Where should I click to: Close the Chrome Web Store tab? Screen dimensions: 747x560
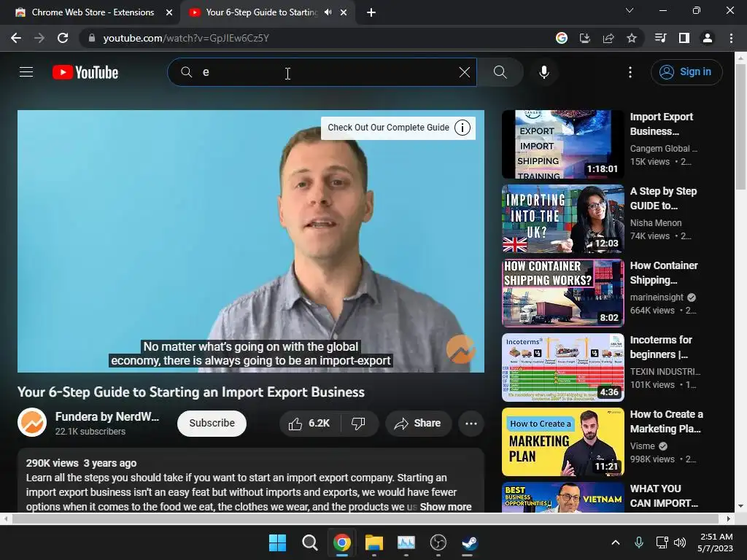pos(169,12)
